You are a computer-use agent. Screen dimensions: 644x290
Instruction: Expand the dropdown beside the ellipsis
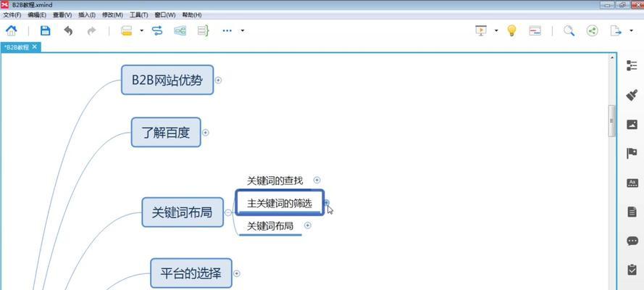pyautogui.click(x=243, y=30)
